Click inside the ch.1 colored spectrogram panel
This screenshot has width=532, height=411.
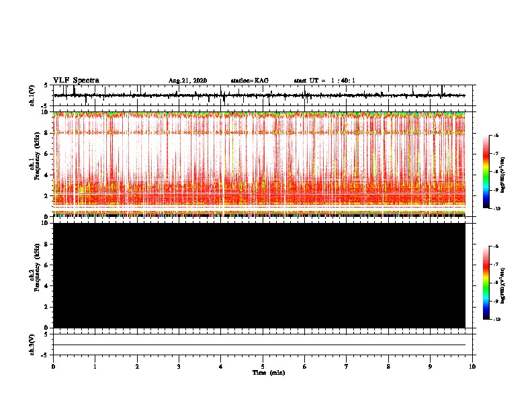[259, 164]
